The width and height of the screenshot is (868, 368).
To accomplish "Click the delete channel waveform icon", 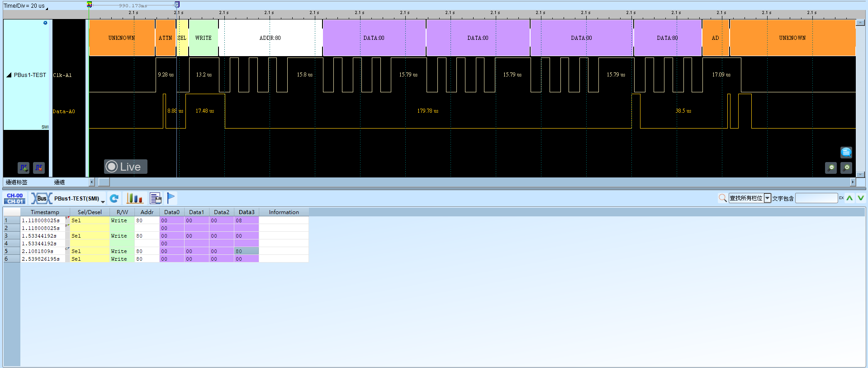I will [39, 168].
